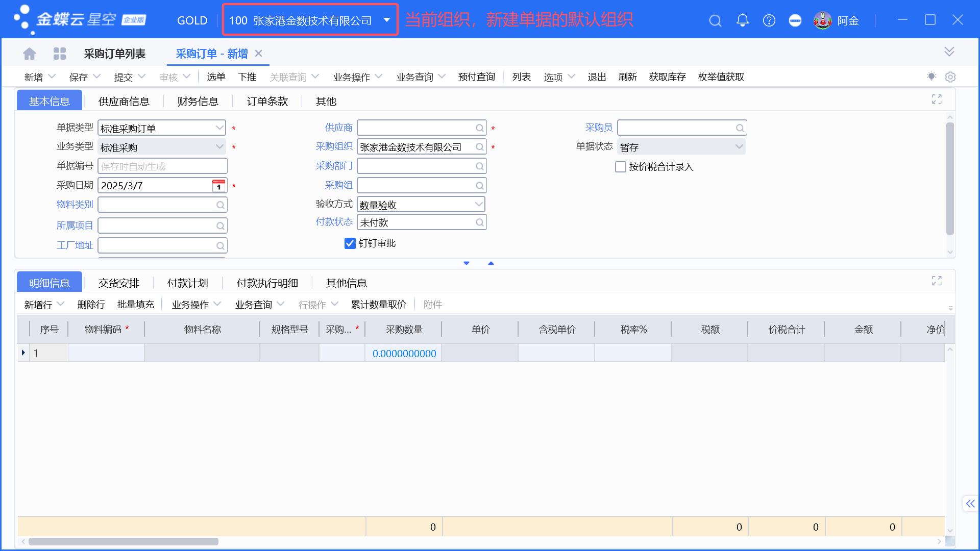The width and height of the screenshot is (980, 551).
Task: Open 验收方式 dropdown
Action: 478,204
